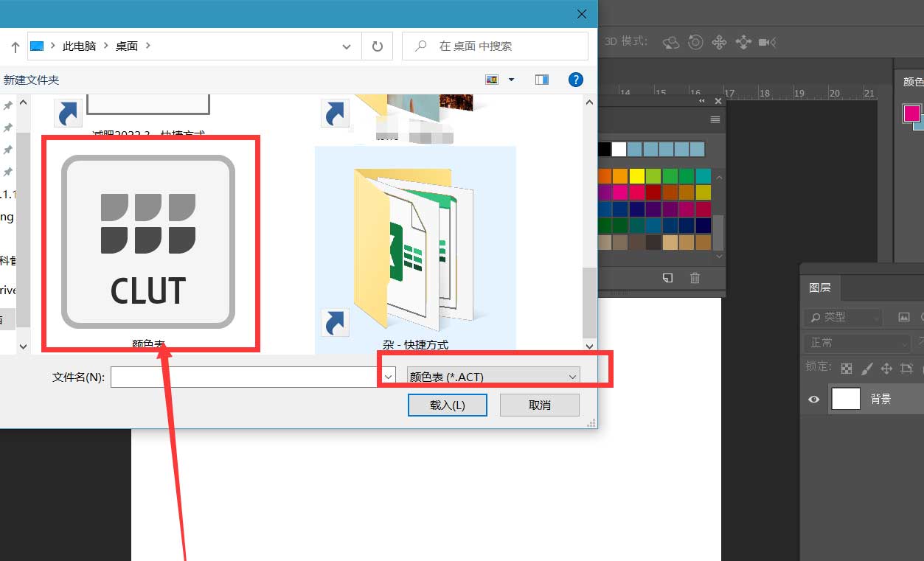Switch to the 图层 panel tab
924x561 pixels.
[x=820, y=288]
